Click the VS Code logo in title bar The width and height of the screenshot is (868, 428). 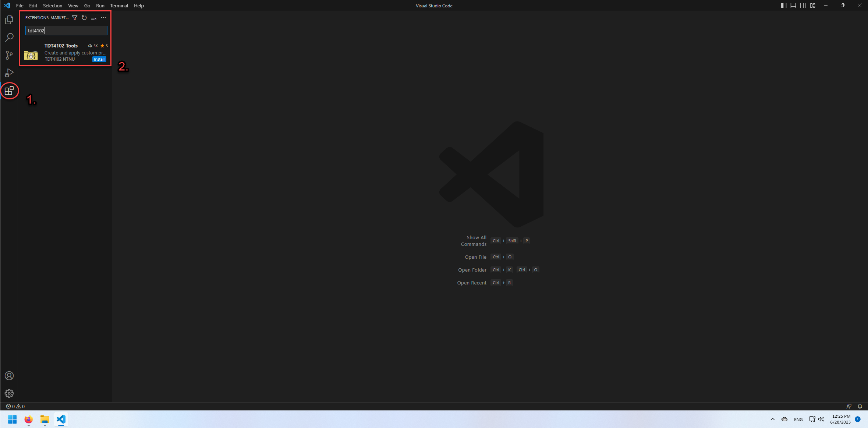click(7, 6)
